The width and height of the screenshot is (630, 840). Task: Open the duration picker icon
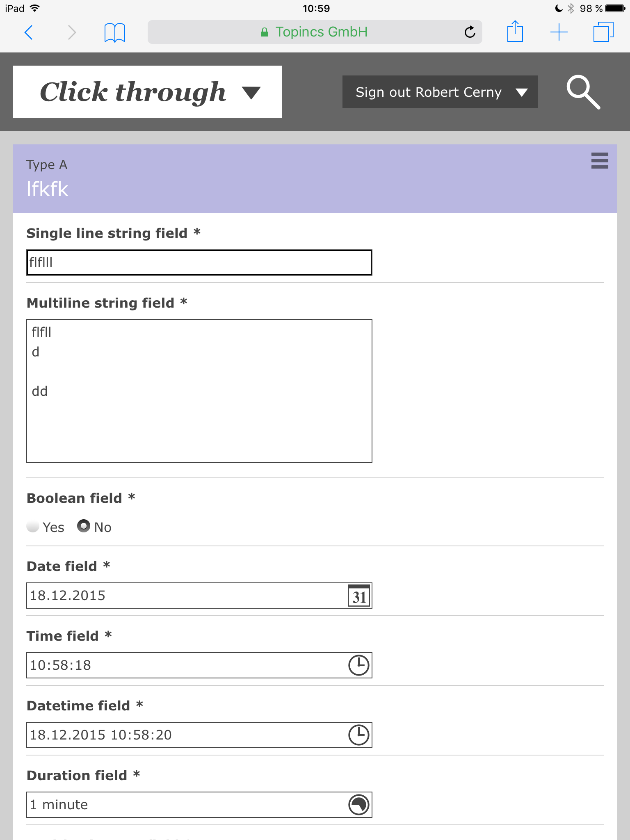tap(358, 805)
